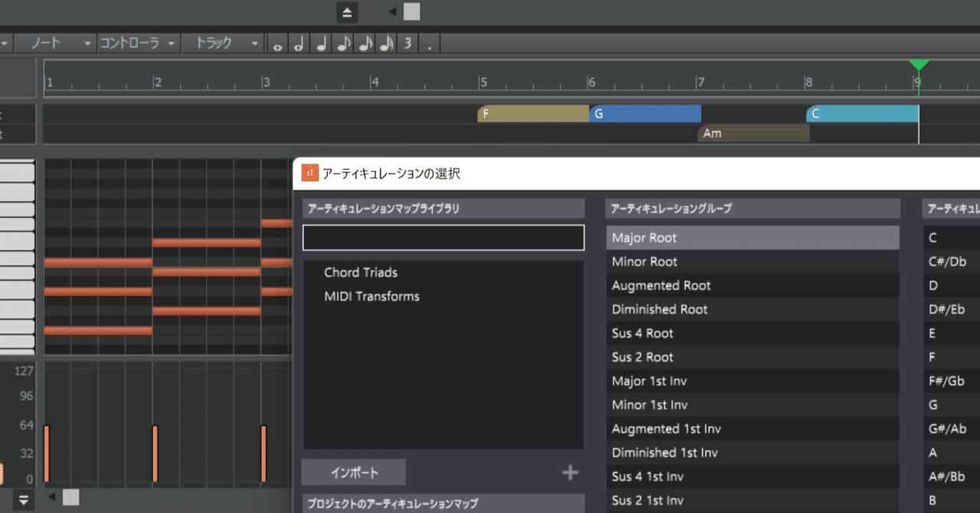The width and height of the screenshot is (980, 513).
Task: Enable triplet note mode
Action: [407, 44]
